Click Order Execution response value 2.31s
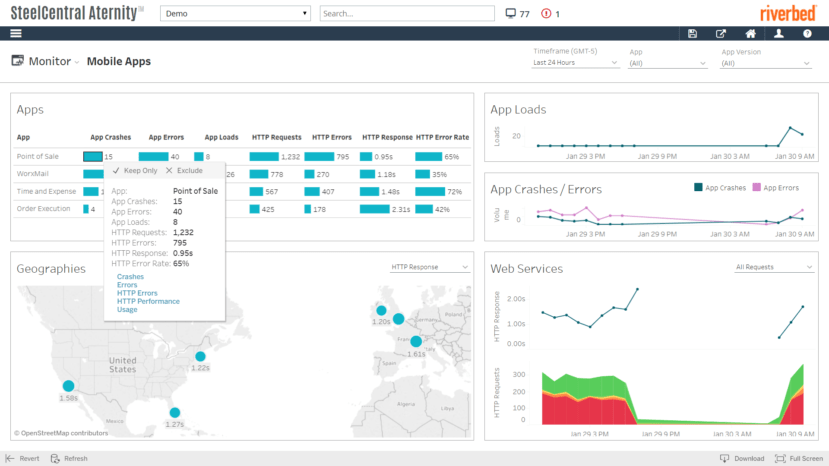Viewport: 829px width, 466px height. 401,209
